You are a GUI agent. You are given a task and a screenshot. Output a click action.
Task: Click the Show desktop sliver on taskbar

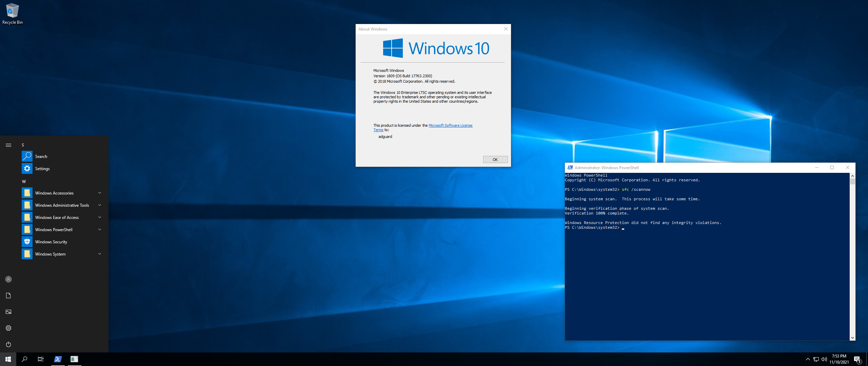click(x=867, y=359)
